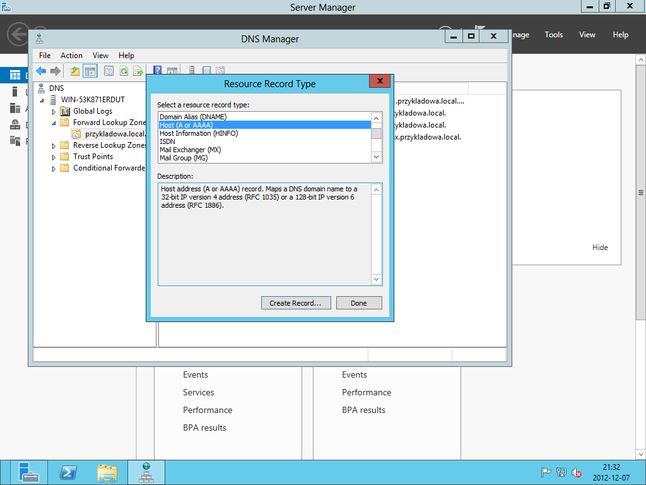Select Host (A or AAAA) record type

[x=264, y=125]
